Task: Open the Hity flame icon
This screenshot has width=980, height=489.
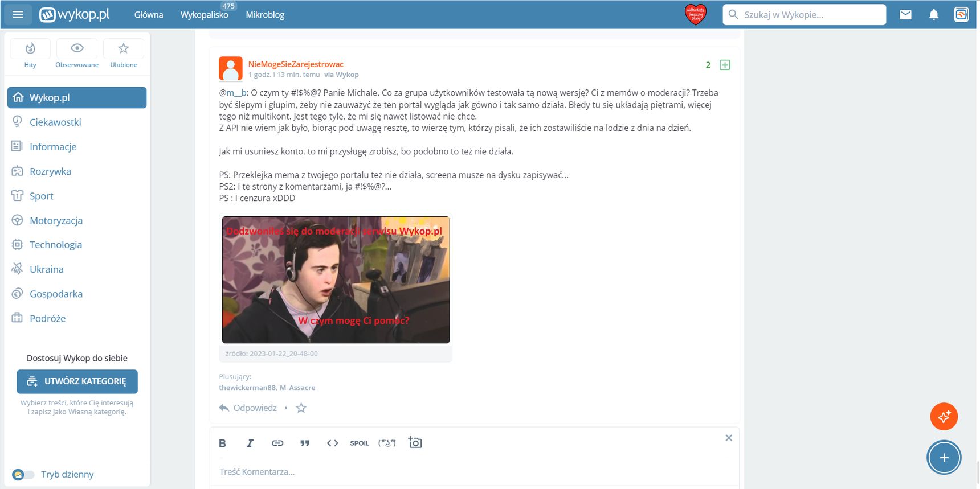Action: 30,54
